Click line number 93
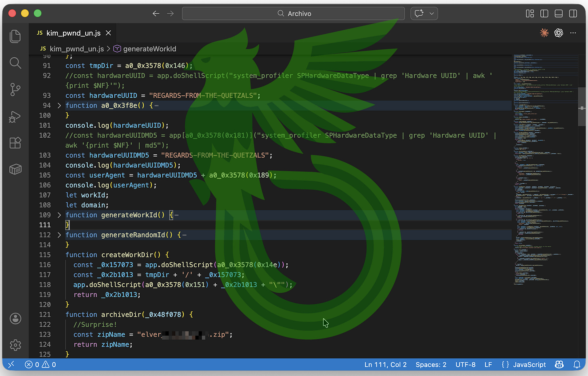 (x=47, y=95)
